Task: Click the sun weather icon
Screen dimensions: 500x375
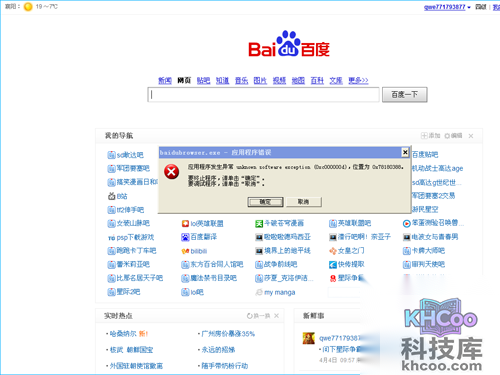Action: tap(28, 7)
